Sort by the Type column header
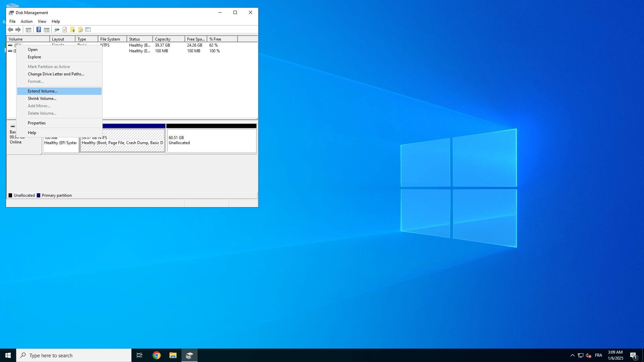The image size is (644, 362). 87,39
